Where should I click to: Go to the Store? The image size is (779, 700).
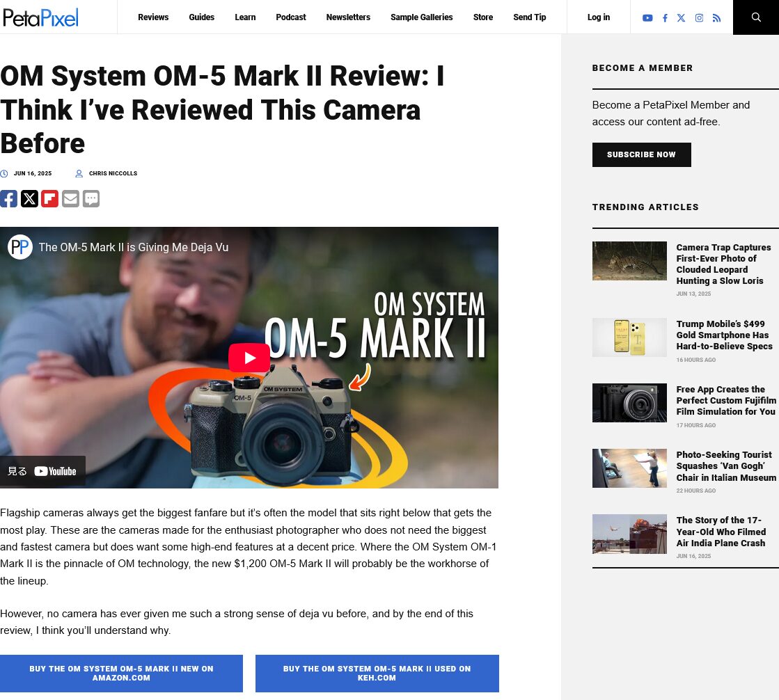click(x=483, y=17)
